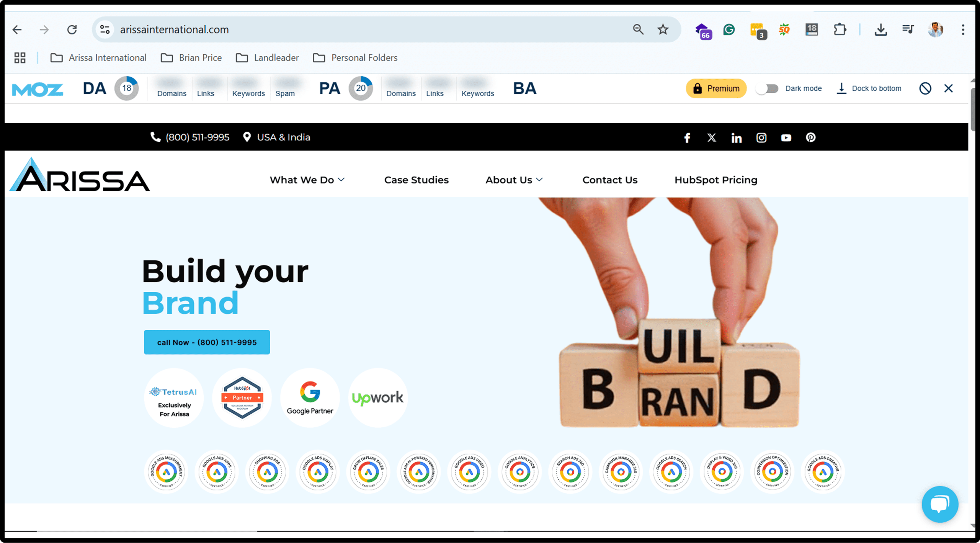Open the LinkedIn social icon
This screenshot has height=543, width=980.
736,138
